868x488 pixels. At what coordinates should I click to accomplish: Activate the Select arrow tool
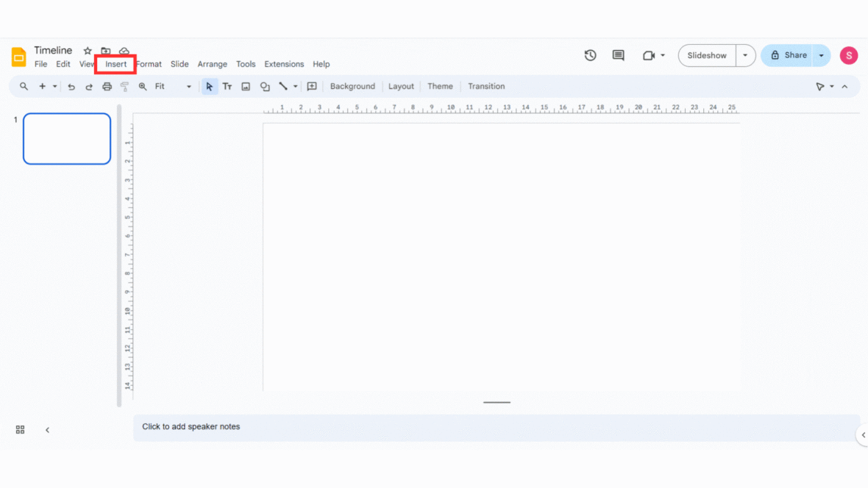210,86
